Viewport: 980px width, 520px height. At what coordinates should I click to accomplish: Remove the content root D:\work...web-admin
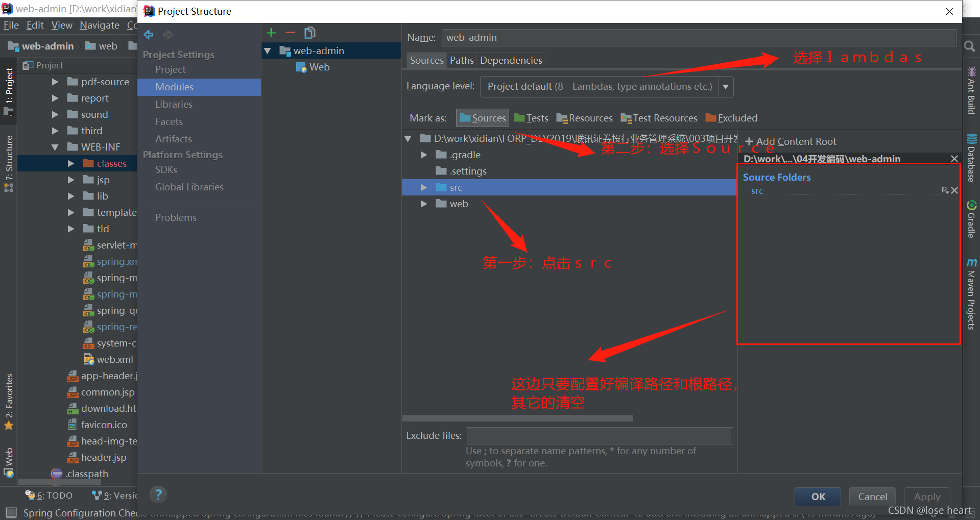point(954,159)
